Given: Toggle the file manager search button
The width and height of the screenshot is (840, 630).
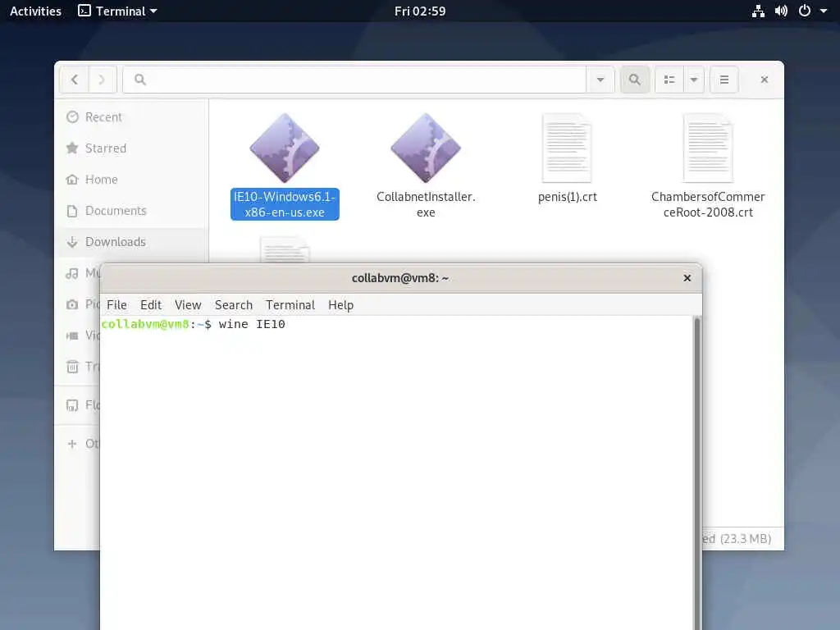Looking at the screenshot, I should [635, 80].
